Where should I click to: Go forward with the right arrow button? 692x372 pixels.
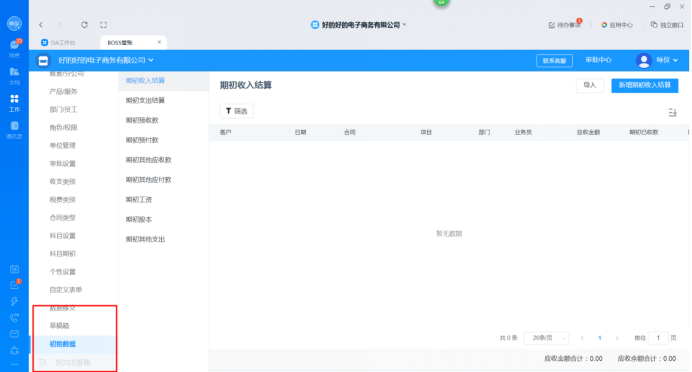[60, 25]
